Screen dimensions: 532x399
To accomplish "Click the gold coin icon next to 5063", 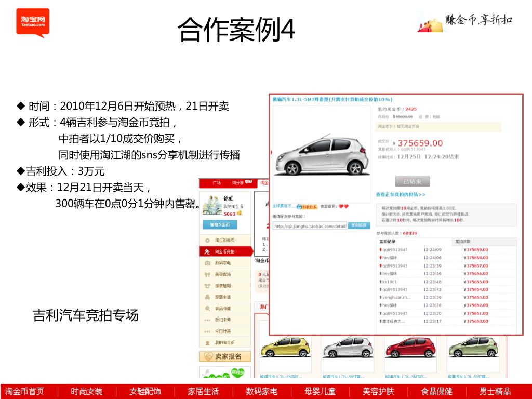I will point(239,213).
